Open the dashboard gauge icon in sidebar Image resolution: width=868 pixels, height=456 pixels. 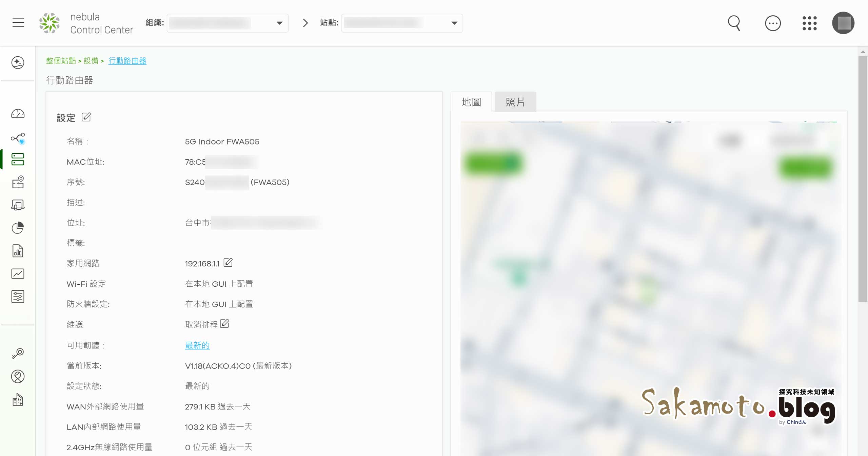[18, 113]
